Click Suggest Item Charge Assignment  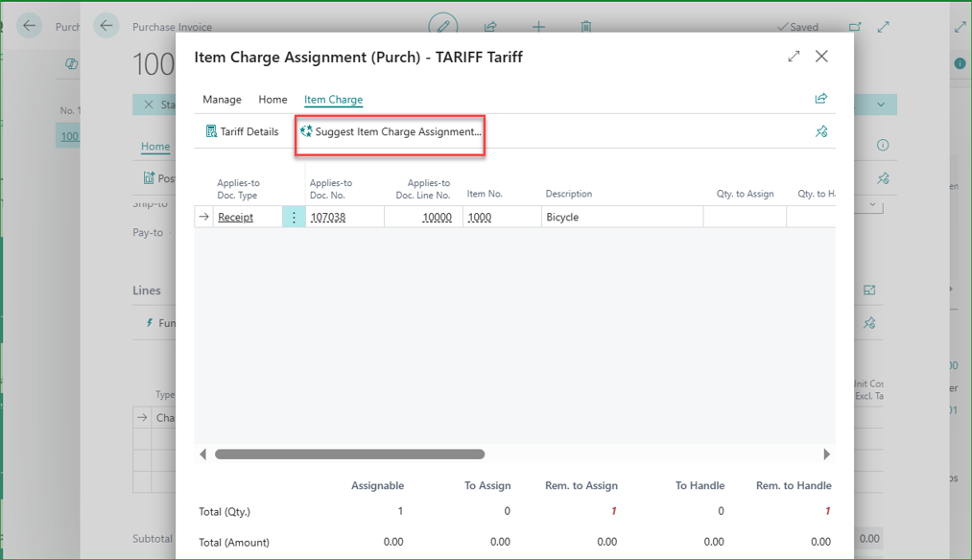point(391,131)
